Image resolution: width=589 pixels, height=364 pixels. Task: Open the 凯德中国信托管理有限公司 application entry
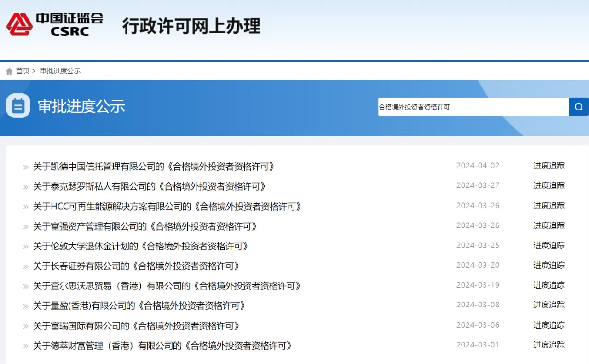point(154,167)
